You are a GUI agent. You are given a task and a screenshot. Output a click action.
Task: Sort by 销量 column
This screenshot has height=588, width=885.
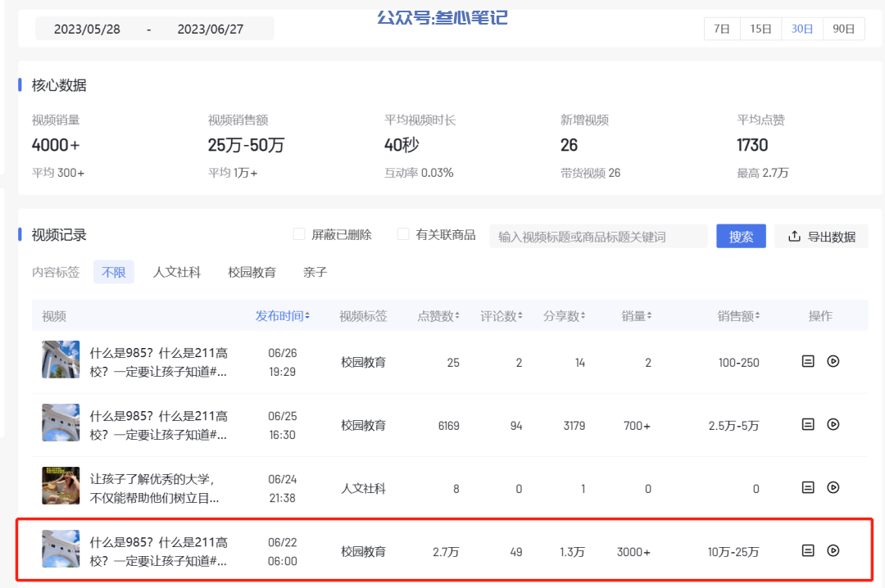pyautogui.click(x=637, y=316)
